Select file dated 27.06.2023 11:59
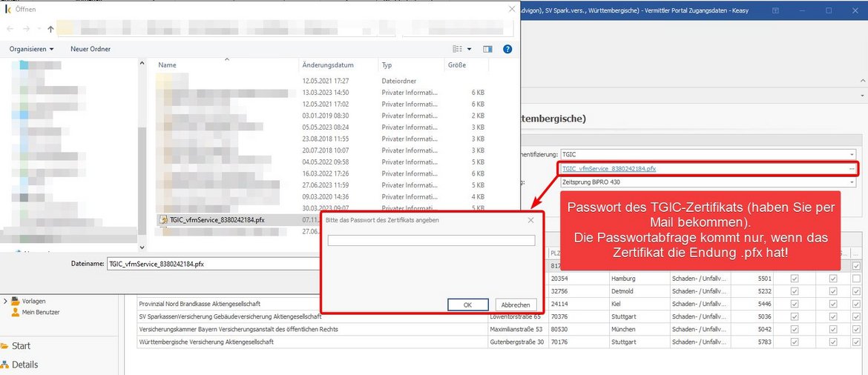The height and width of the screenshot is (375, 868). [x=321, y=185]
